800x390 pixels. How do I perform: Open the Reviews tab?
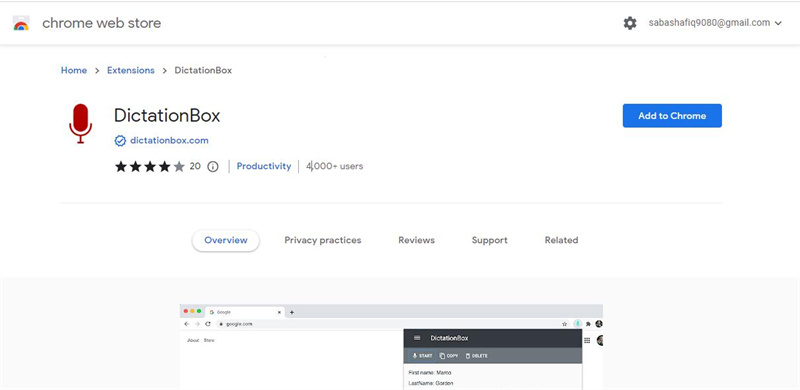416,240
